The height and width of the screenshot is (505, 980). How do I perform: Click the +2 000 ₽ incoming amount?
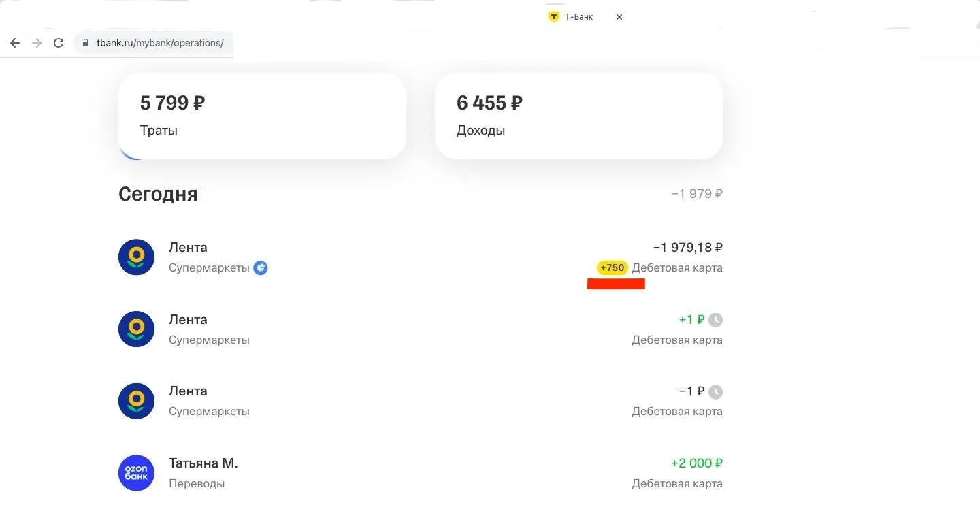point(696,463)
